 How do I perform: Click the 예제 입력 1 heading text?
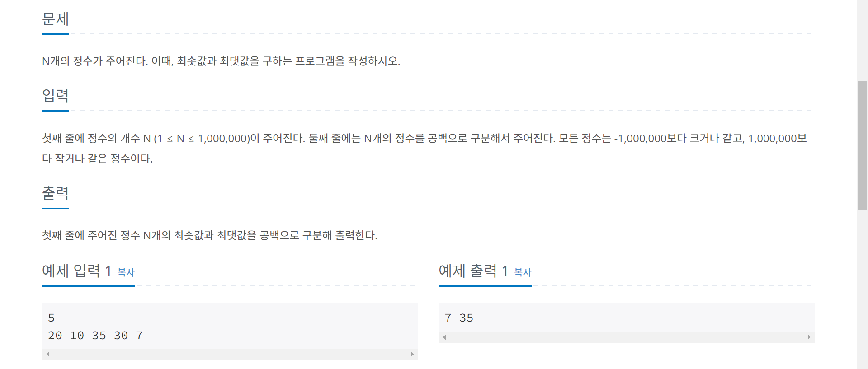(76, 271)
